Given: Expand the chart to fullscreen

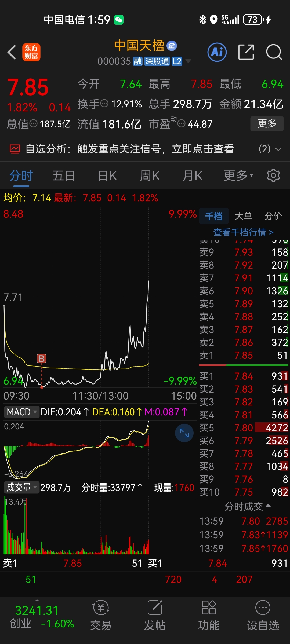Looking at the screenshot, I should click(184, 433).
